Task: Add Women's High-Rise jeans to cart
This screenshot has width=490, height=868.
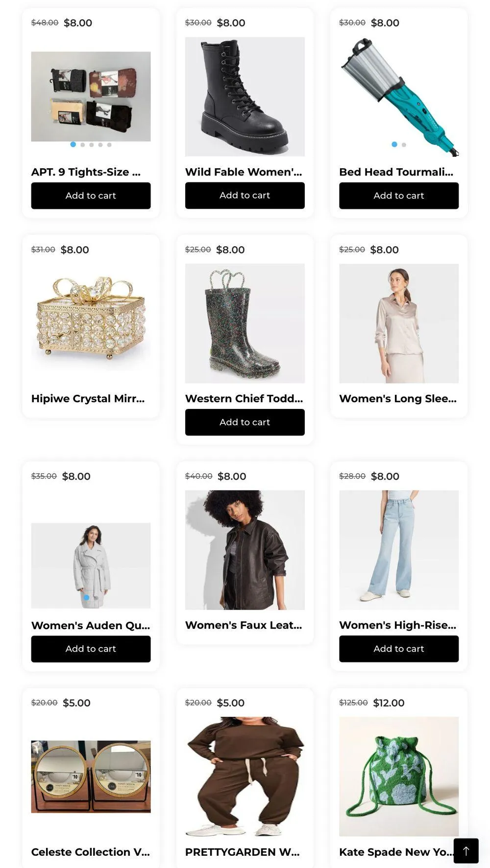Action: tap(399, 649)
